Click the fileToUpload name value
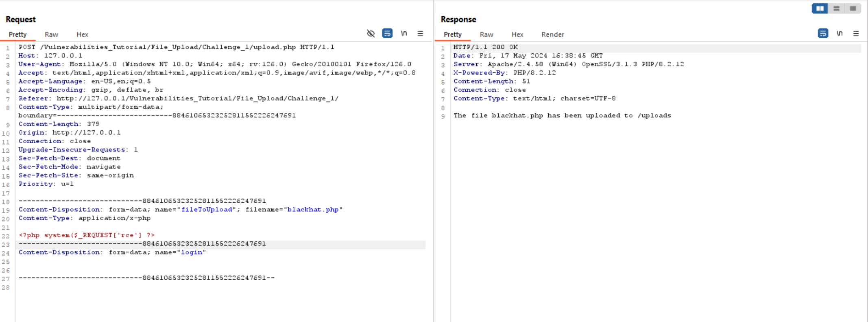Viewport: 868px width, 322px height. tap(207, 210)
